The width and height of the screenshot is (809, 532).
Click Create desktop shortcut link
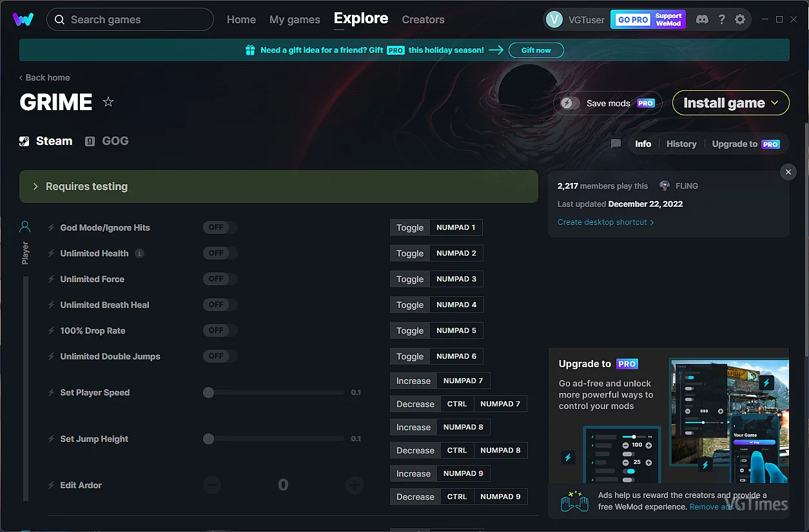coord(605,222)
